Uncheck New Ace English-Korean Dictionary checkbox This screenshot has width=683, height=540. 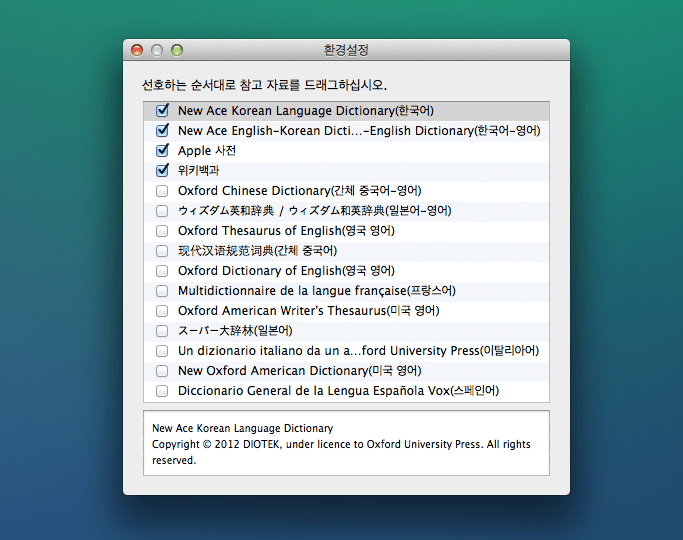(162, 131)
